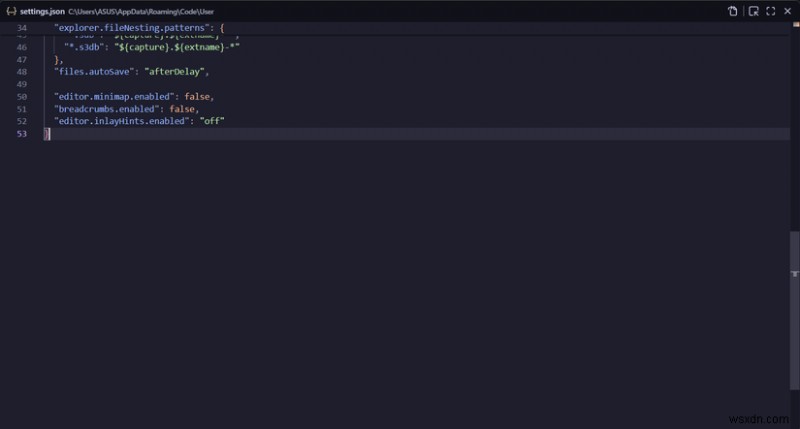Click the orange overview ruler marker at top

pos(796,24)
